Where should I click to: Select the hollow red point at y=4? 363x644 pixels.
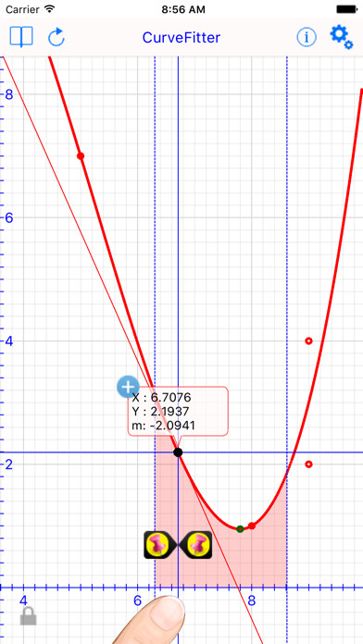(308, 341)
